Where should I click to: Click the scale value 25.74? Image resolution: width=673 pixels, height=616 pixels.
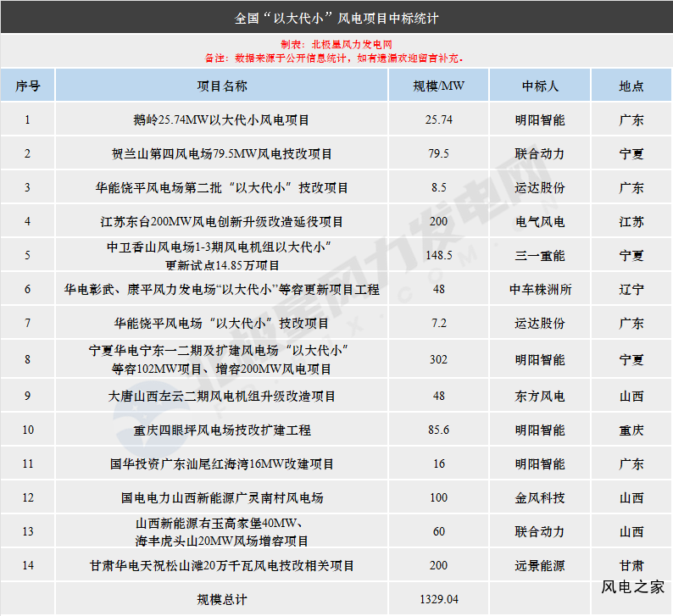tap(439, 119)
